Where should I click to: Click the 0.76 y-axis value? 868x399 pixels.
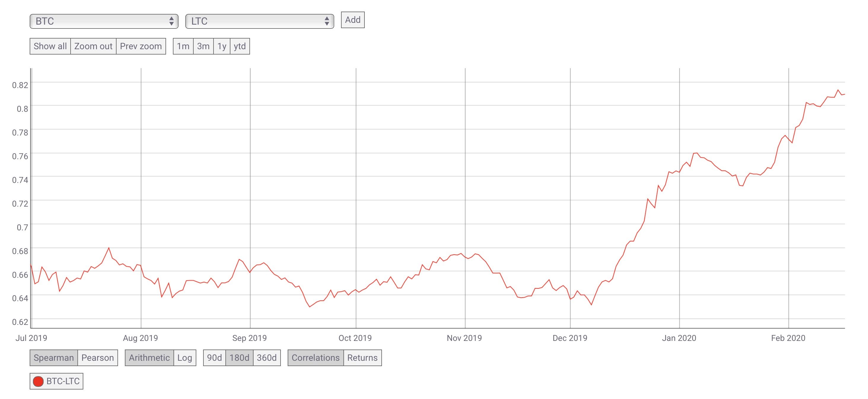[20, 156]
